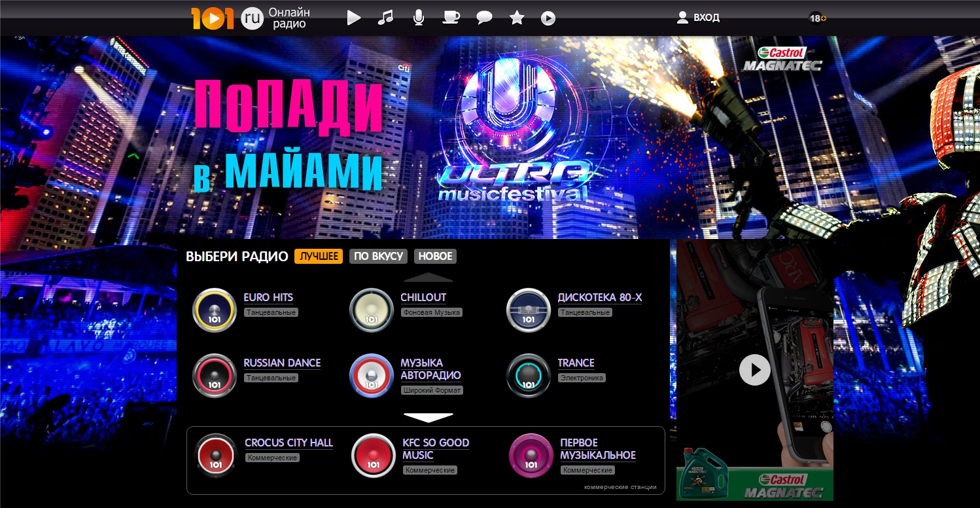Open the CROCUS CITY HALL station link
980x508 pixels.
click(x=289, y=443)
